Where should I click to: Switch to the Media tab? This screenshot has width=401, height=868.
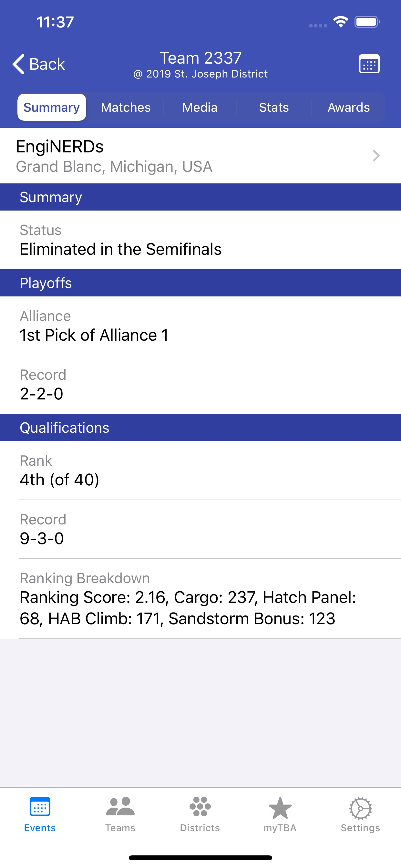[x=200, y=107]
